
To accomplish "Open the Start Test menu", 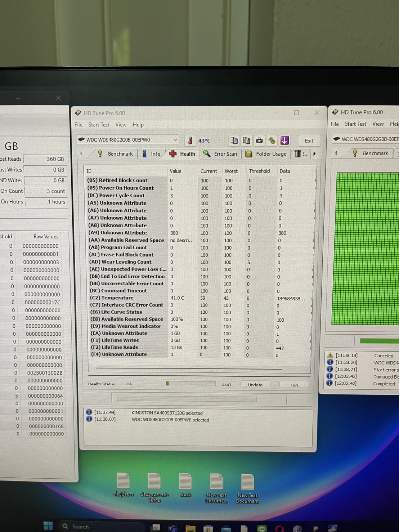I will (99, 125).
